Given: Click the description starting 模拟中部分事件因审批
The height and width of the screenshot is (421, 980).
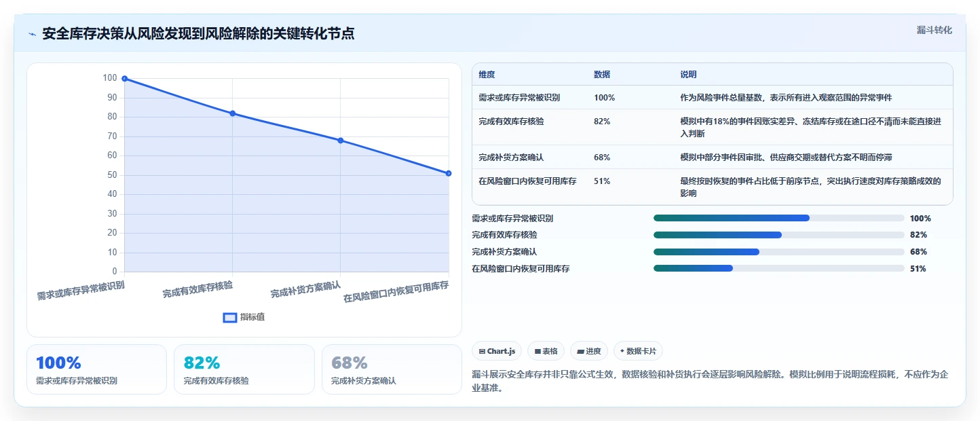Looking at the screenshot, I should tap(786, 158).
